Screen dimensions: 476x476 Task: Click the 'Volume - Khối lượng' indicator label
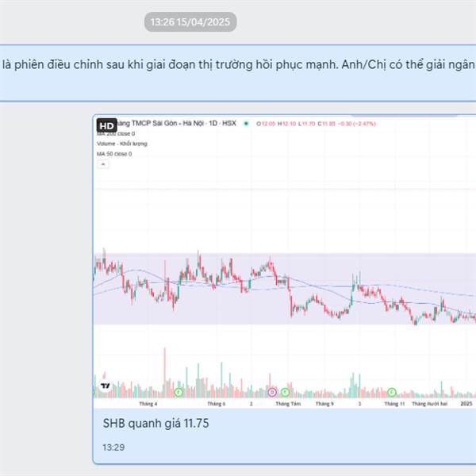(122, 144)
